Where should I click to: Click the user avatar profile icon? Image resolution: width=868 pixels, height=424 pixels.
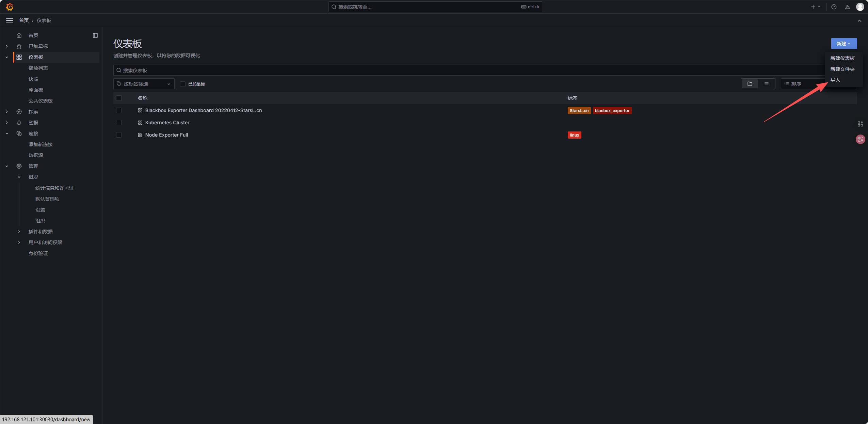pyautogui.click(x=860, y=7)
